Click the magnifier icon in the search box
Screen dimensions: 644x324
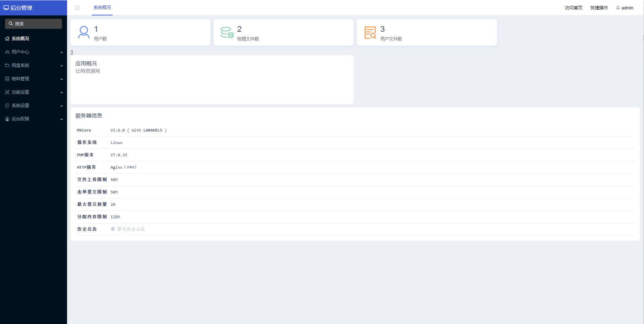click(x=11, y=24)
